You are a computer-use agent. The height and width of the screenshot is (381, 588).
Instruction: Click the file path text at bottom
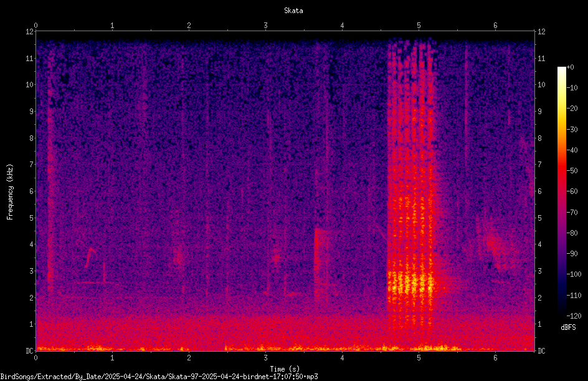[x=159, y=377]
